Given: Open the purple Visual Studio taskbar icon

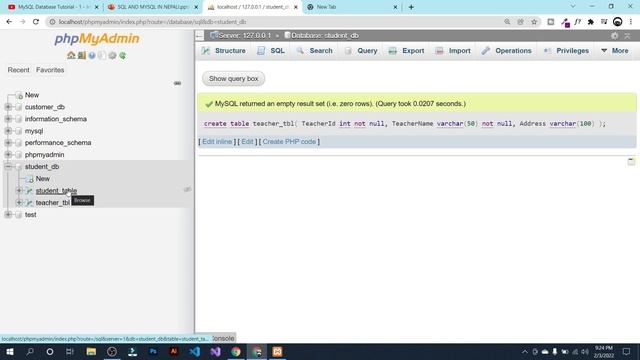Looking at the screenshot, I should pyautogui.click(x=216, y=351).
